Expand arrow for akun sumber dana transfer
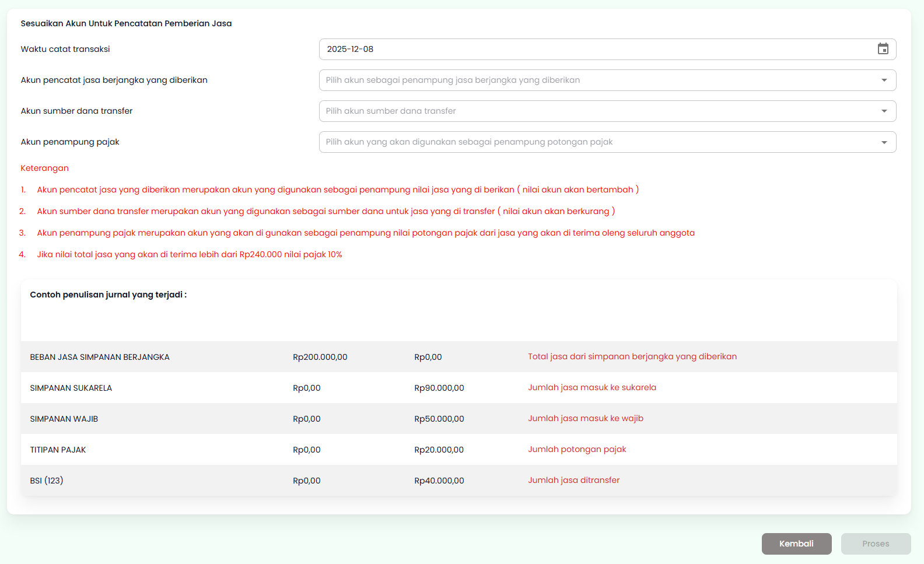Image resolution: width=924 pixels, height=564 pixels. coord(884,111)
